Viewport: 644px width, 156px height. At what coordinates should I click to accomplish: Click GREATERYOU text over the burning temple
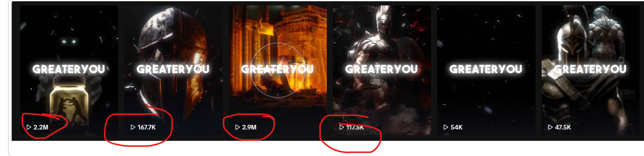[x=277, y=69]
